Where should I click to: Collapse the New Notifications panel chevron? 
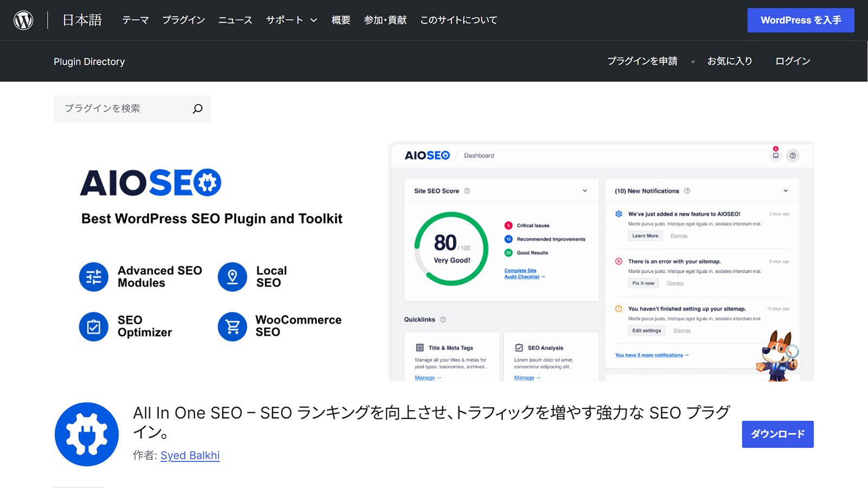(x=786, y=191)
